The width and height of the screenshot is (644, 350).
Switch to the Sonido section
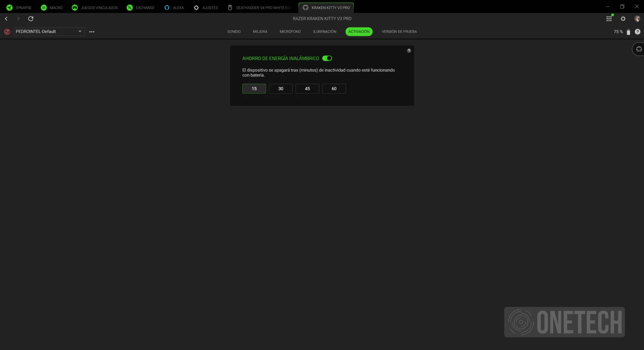pyautogui.click(x=234, y=32)
